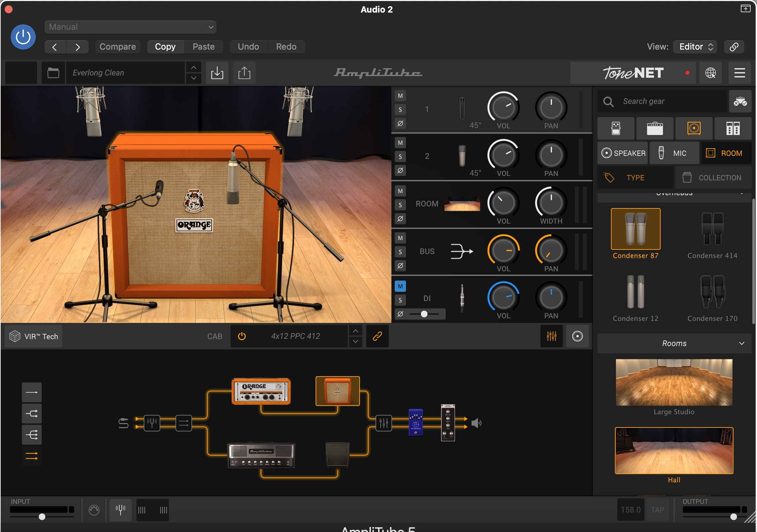
Task: Select the dual parallel arrows routing icon
Action: tap(32, 457)
